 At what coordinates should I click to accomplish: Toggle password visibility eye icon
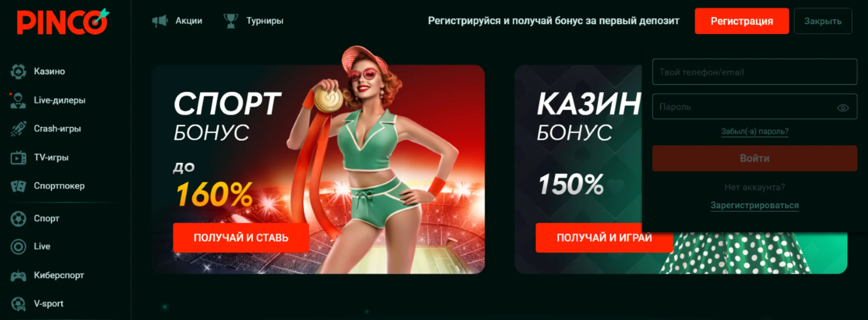[843, 108]
